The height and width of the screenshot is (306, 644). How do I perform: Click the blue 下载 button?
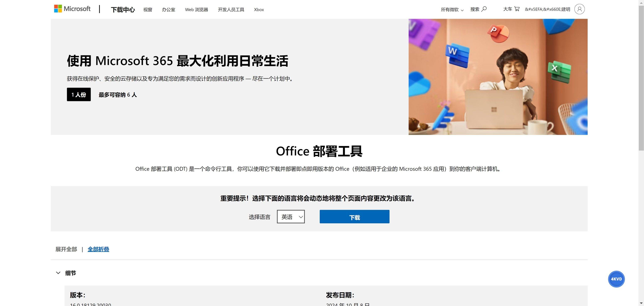coord(354,217)
